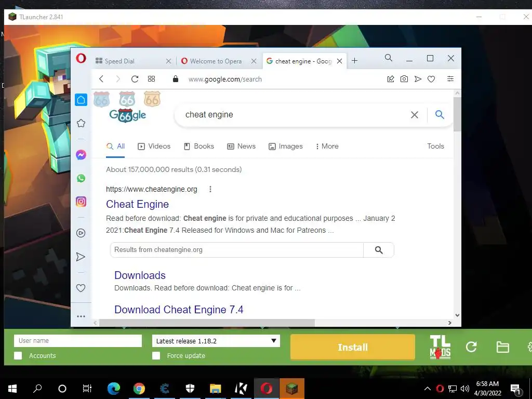Expand Google More search filters

tap(327, 146)
